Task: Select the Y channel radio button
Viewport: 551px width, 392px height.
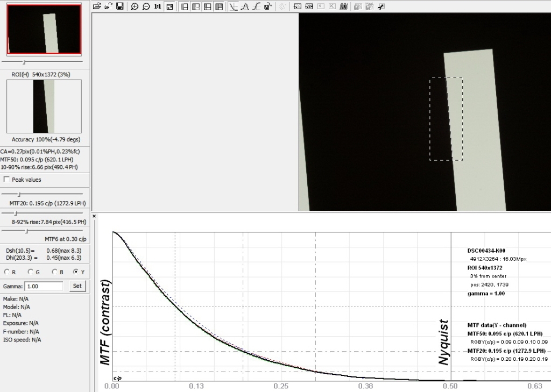Action: [x=75, y=272]
